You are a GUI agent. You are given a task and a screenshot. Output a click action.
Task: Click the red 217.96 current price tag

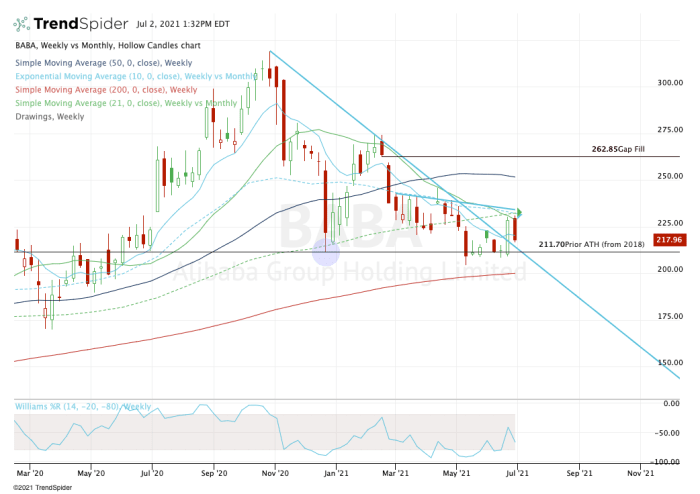(x=669, y=240)
